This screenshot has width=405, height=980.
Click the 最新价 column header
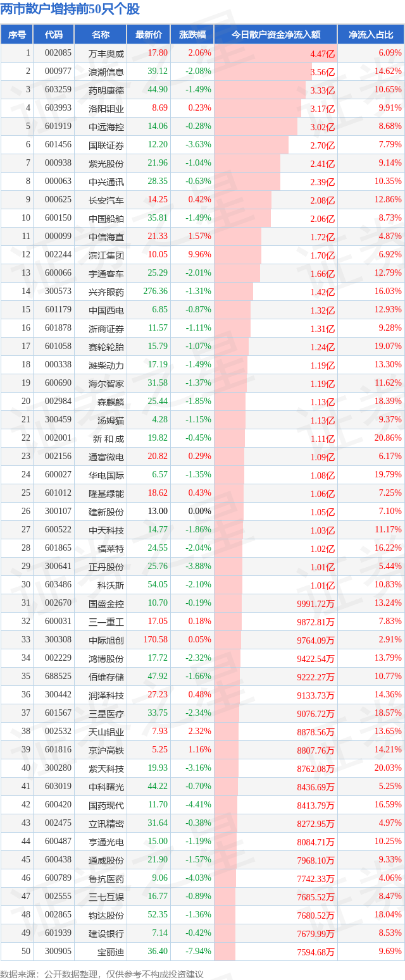pos(148,35)
